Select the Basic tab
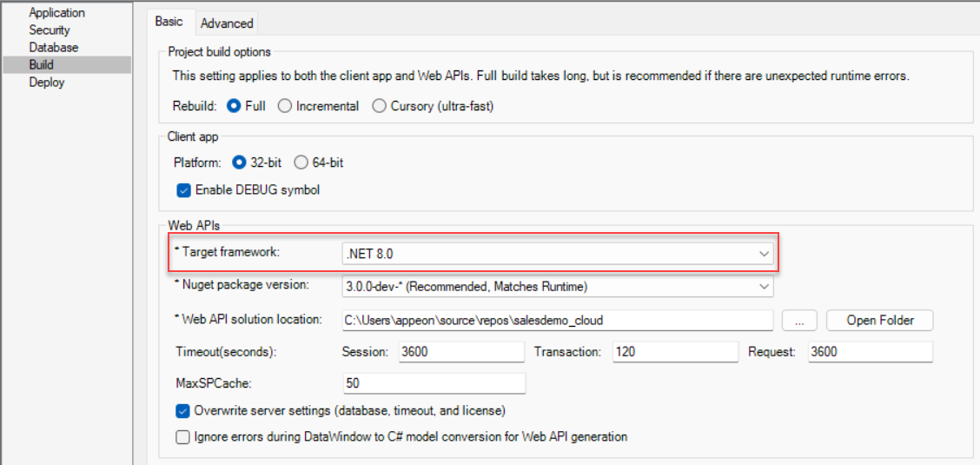 [x=169, y=23]
